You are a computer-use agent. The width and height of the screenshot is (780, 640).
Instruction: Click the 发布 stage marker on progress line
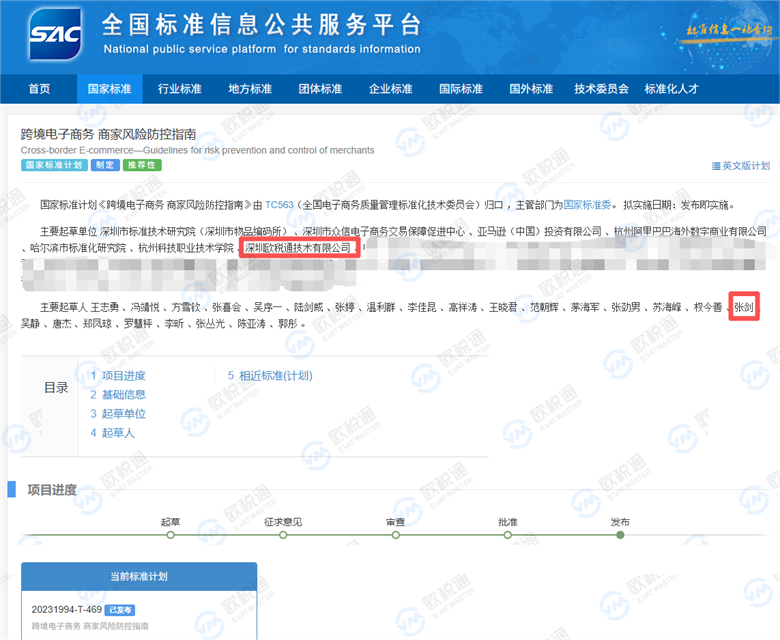[620, 534]
